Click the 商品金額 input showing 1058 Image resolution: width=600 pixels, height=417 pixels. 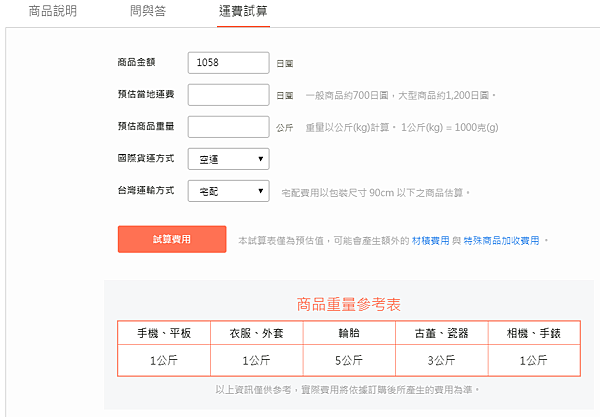click(228, 63)
